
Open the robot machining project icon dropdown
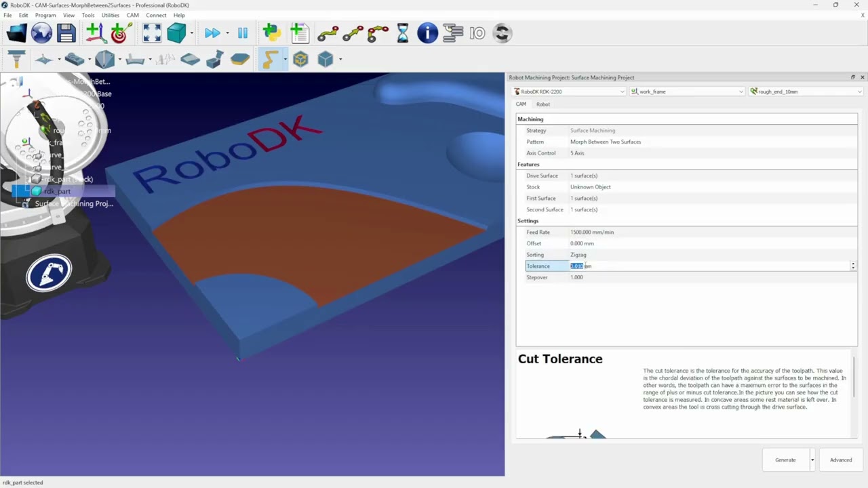[285, 60]
